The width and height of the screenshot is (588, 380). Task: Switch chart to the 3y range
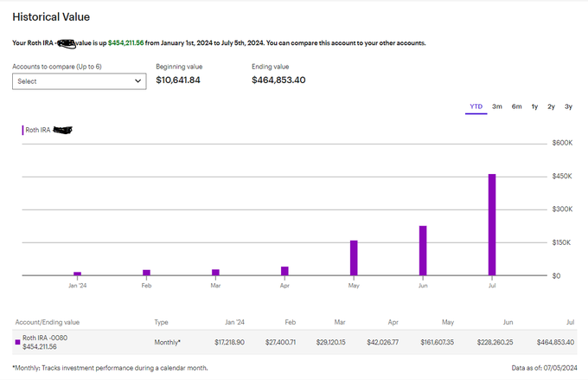click(568, 106)
